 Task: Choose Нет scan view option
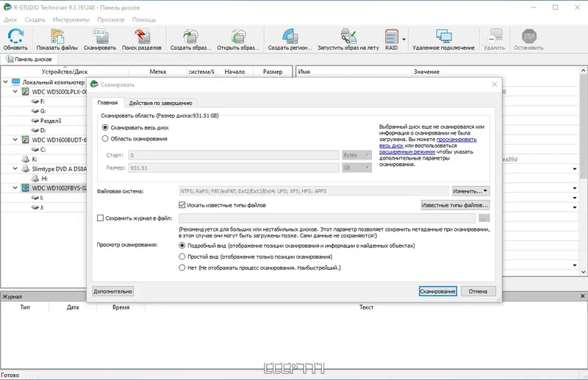182,268
